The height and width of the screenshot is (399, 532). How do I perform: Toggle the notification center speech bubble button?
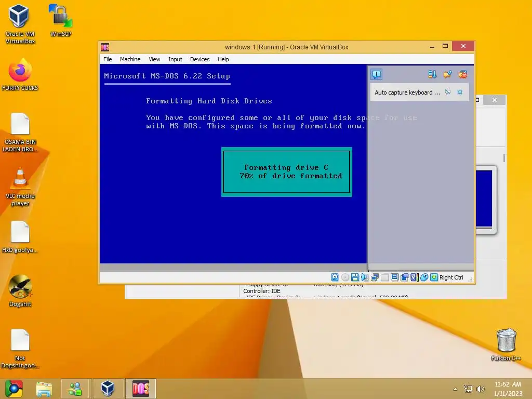[x=377, y=74]
